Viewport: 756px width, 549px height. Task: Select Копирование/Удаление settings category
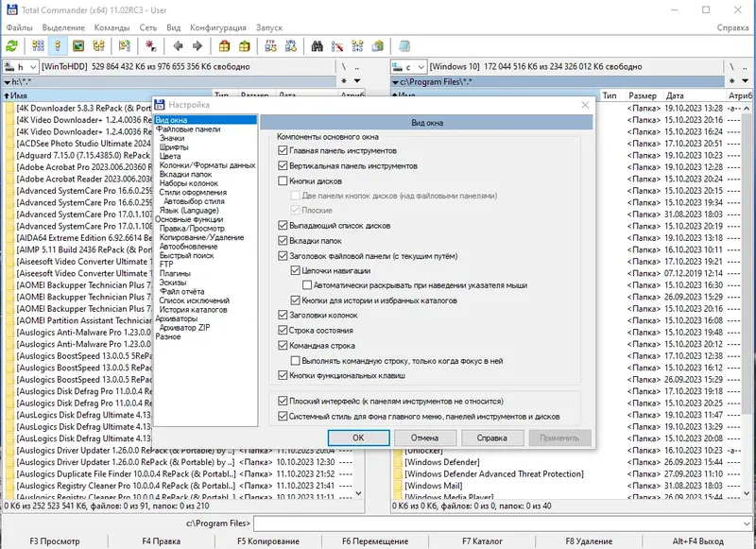[201, 237]
